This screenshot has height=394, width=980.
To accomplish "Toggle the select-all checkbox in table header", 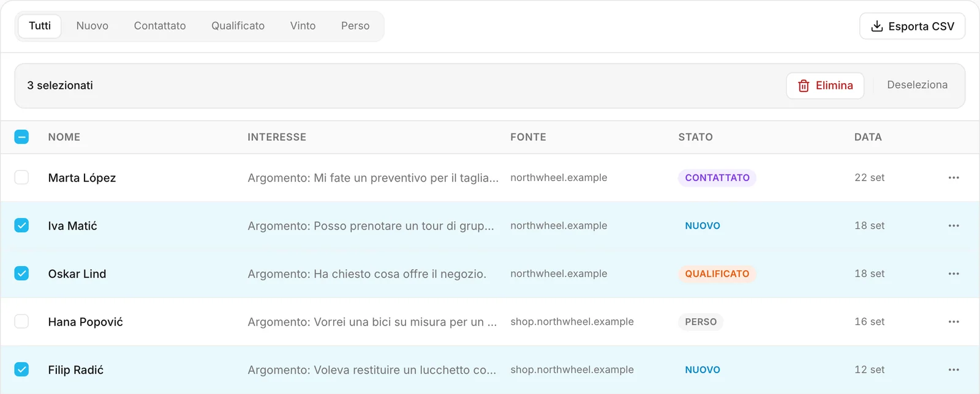I will (x=21, y=137).
